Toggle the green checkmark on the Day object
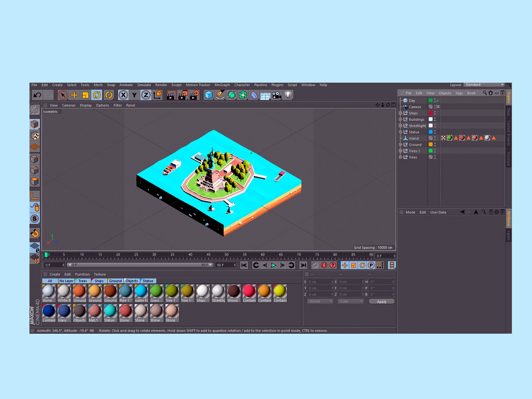The height and width of the screenshot is (399, 532). coord(438,100)
